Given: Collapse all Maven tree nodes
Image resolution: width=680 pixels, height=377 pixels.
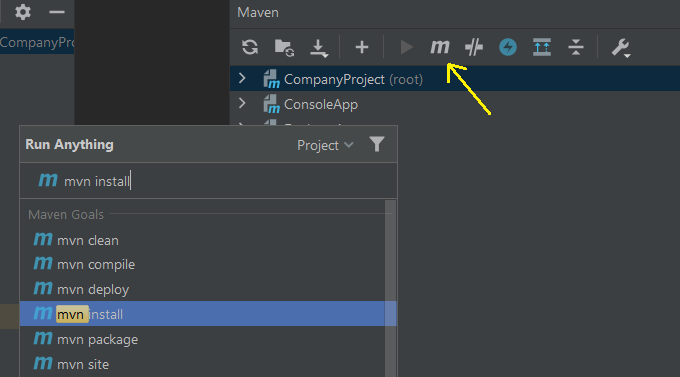Looking at the screenshot, I should [x=576, y=47].
